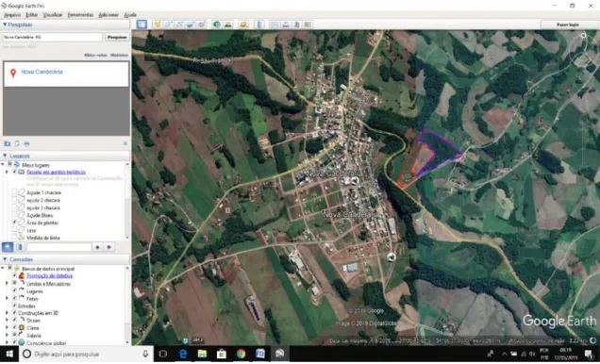
Task: Click the Windows Start button
Action: click(9, 354)
